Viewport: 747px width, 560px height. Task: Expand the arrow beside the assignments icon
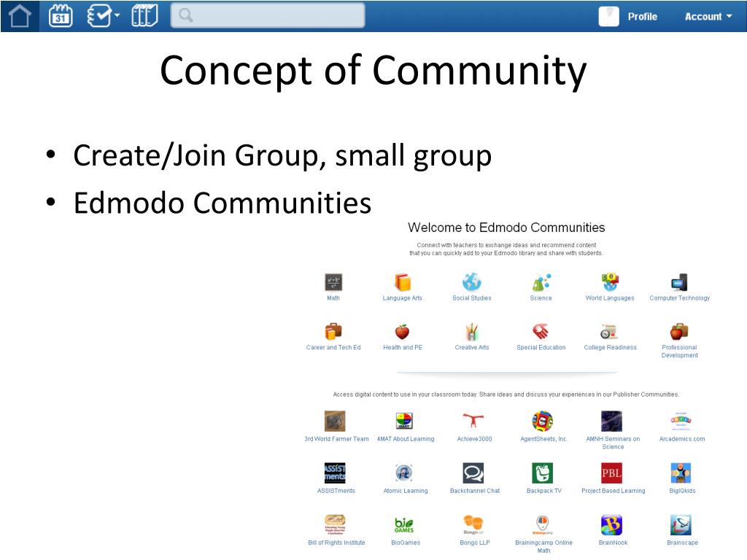(x=117, y=16)
